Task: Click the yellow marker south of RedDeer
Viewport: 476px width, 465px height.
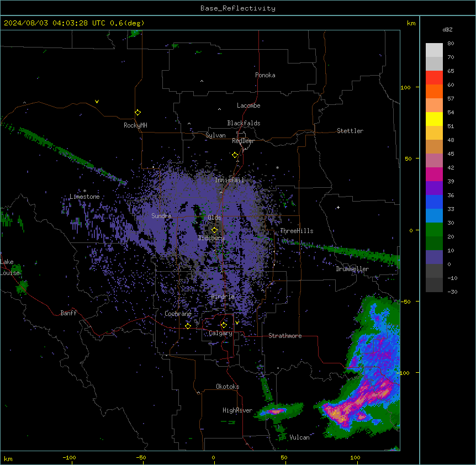Action: (x=235, y=155)
